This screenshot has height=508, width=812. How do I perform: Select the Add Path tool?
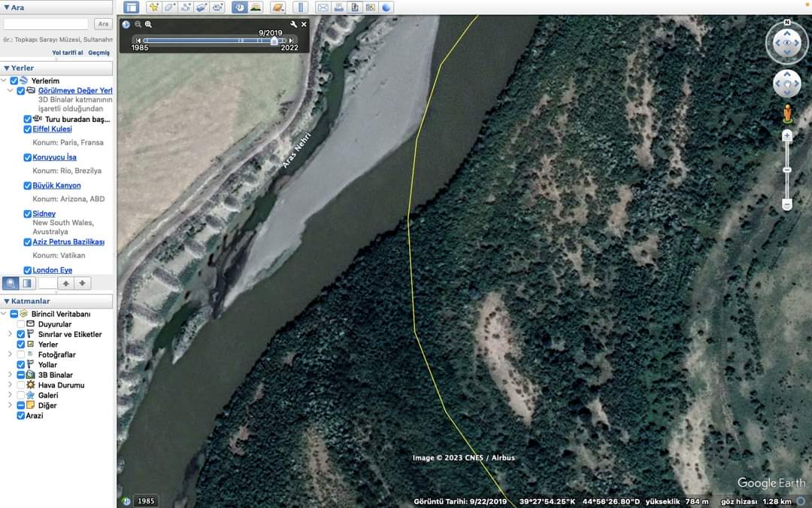tap(186, 8)
